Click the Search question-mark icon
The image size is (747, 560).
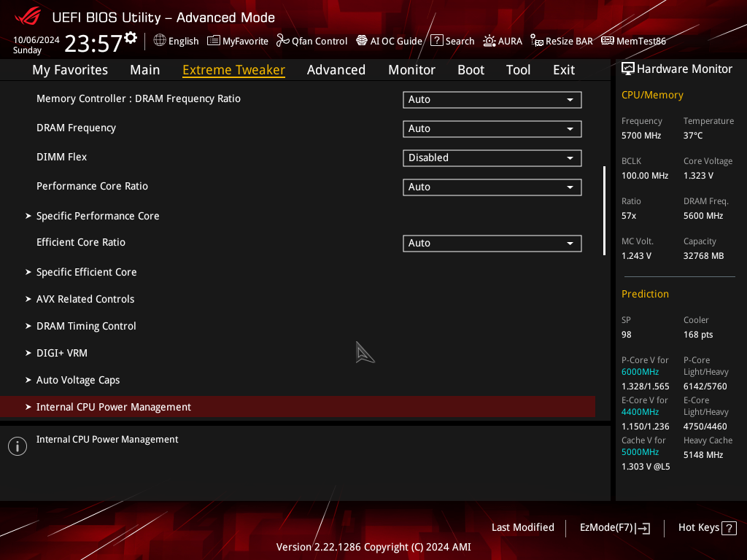click(x=436, y=41)
